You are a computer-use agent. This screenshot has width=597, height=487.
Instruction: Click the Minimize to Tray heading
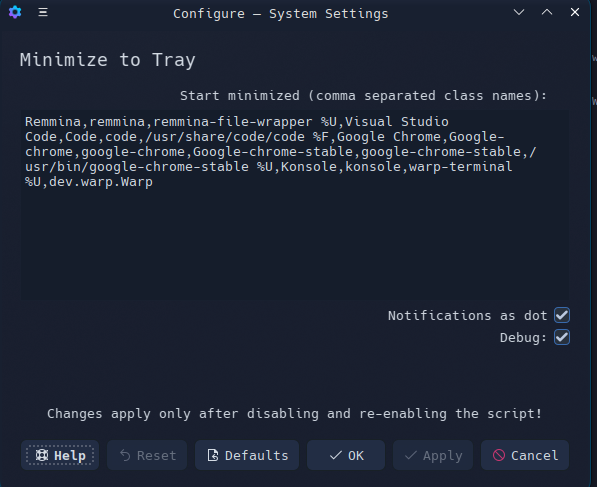point(108,60)
